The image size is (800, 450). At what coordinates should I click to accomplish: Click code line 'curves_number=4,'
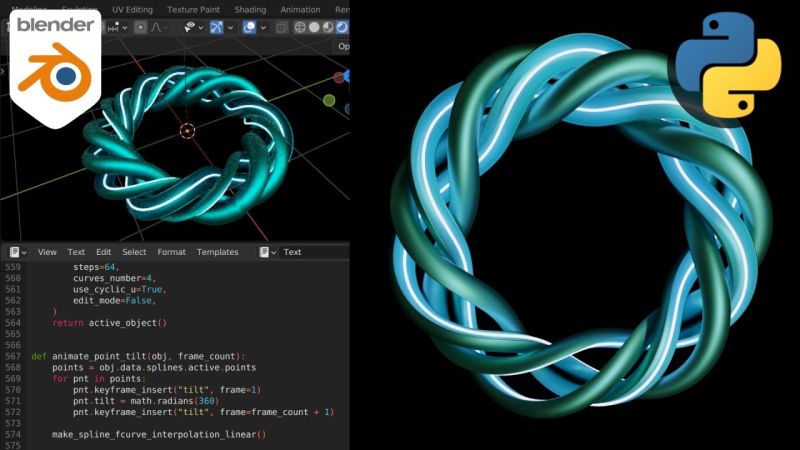[114, 278]
